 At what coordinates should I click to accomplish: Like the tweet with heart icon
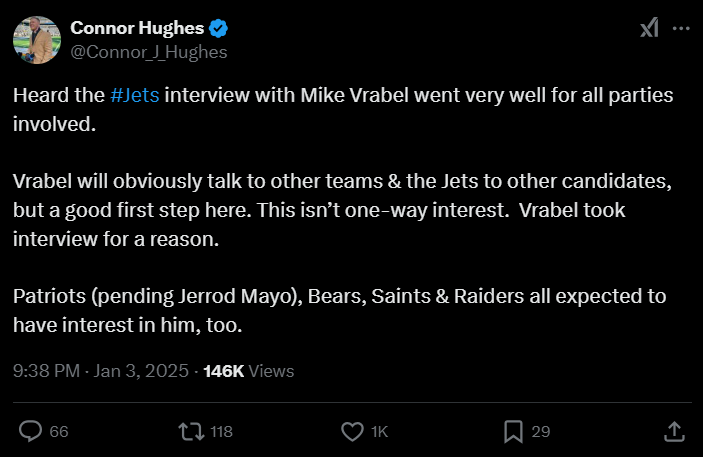352,431
